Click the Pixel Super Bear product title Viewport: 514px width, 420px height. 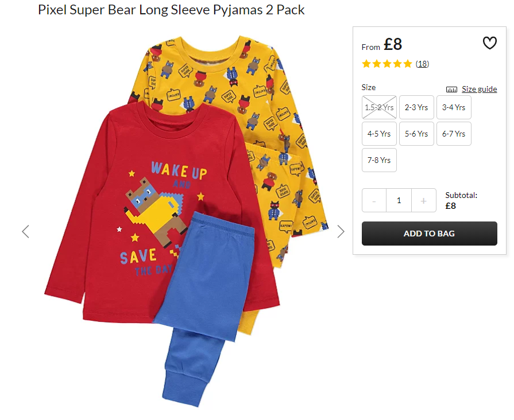tap(171, 10)
